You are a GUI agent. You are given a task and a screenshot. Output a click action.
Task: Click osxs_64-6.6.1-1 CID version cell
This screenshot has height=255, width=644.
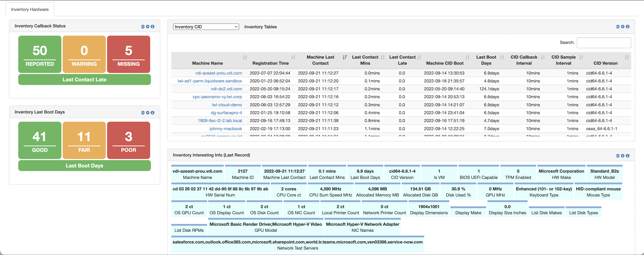click(601, 129)
